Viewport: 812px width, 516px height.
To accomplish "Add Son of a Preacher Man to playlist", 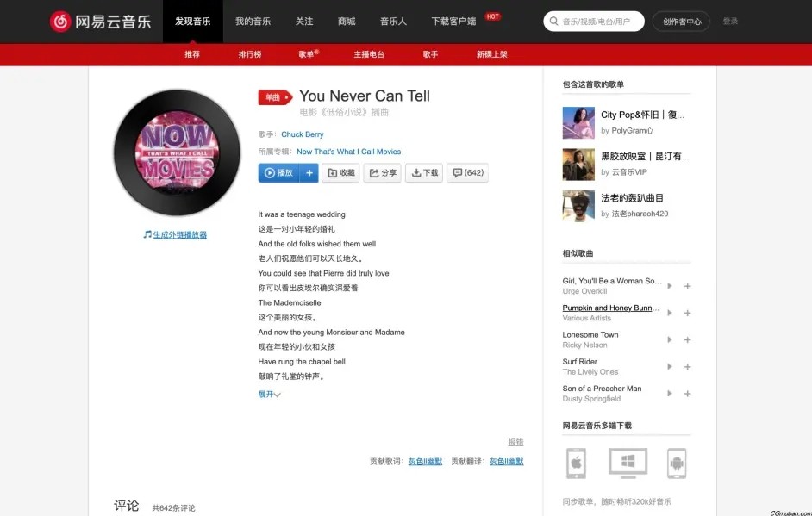I will (687, 394).
